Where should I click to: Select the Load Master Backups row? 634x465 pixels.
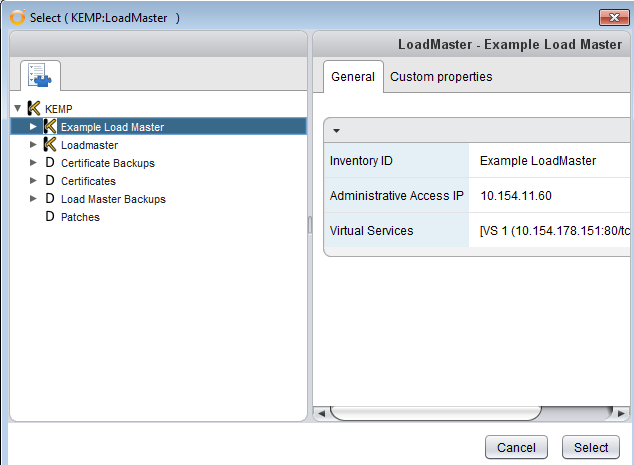tap(158, 199)
